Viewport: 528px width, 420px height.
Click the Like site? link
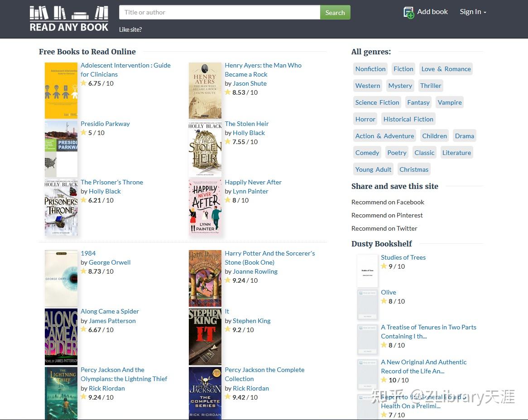[x=130, y=29]
